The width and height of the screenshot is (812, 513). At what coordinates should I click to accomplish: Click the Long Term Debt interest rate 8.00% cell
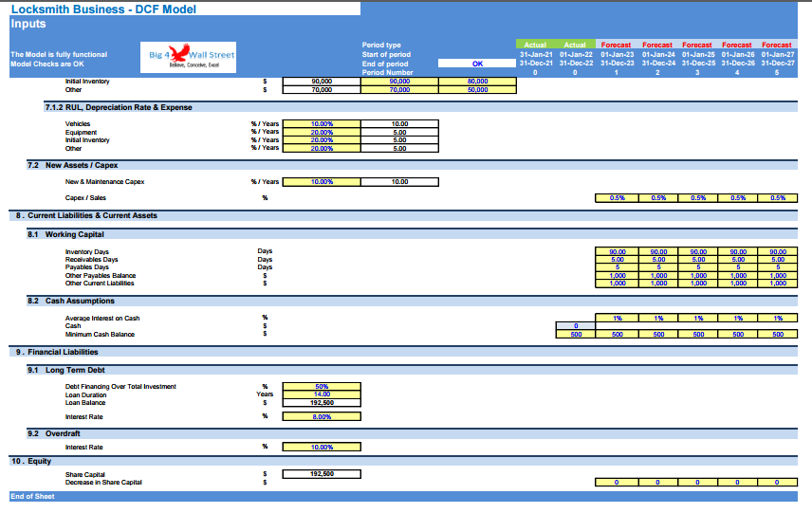pyautogui.click(x=322, y=416)
